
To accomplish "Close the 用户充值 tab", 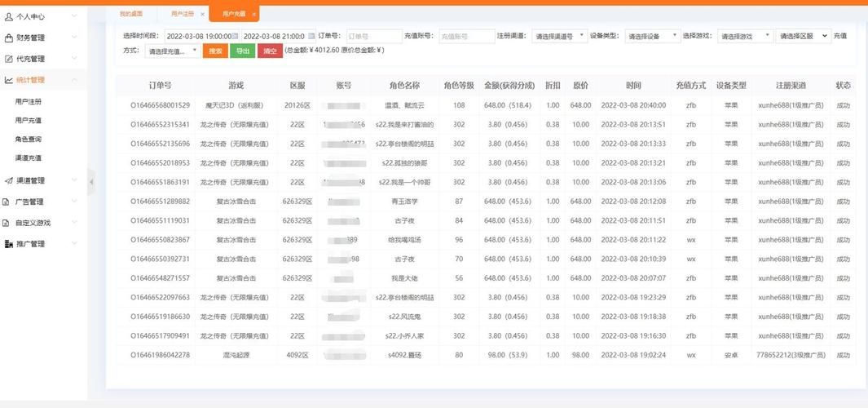I will point(253,14).
